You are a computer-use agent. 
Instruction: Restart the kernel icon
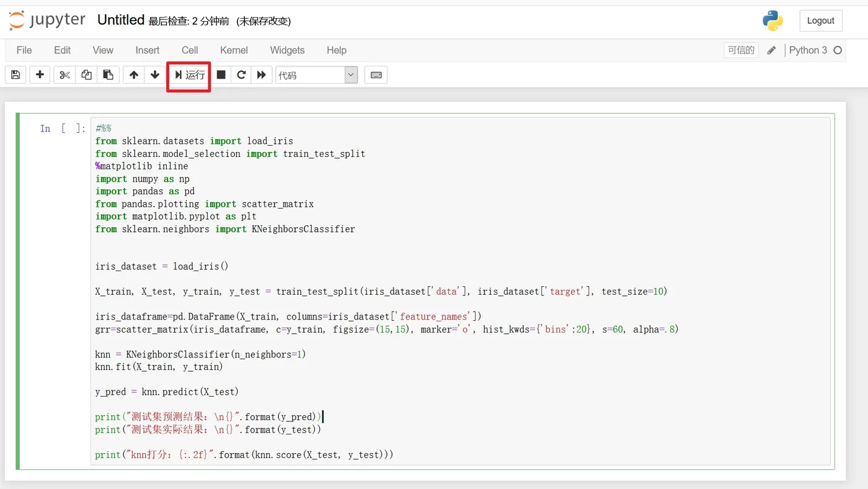pyautogui.click(x=241, y=75)
